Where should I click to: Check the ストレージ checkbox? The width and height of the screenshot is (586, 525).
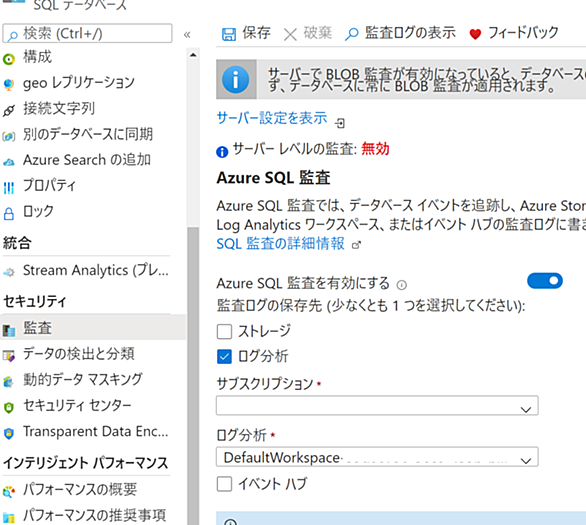pyautogui.click(x=224, y=331)
